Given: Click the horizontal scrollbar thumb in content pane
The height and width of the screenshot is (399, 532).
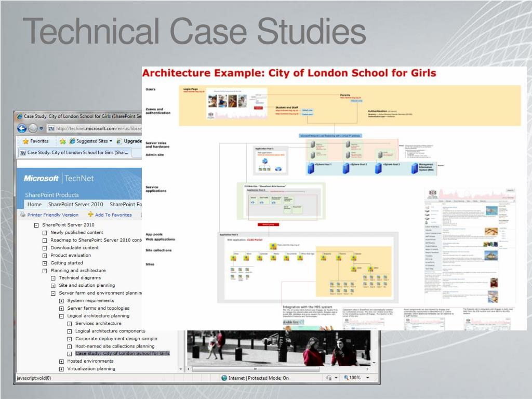Looking at the screenshot, I should click(256, 369).
